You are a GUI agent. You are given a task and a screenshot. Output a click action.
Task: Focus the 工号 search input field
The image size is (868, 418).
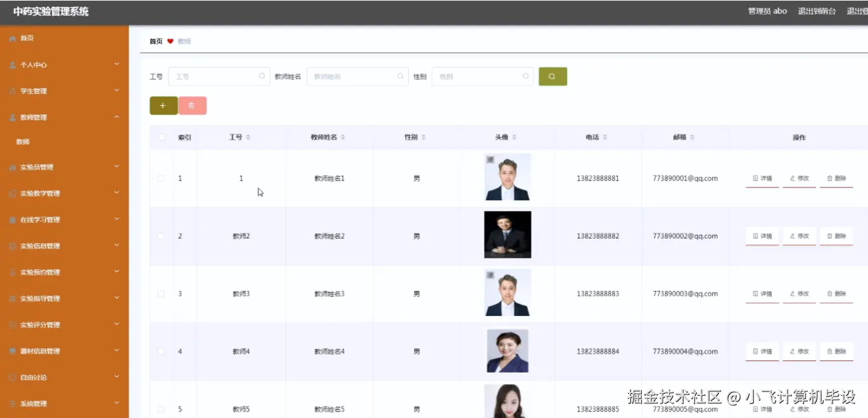tap(219, 77)
